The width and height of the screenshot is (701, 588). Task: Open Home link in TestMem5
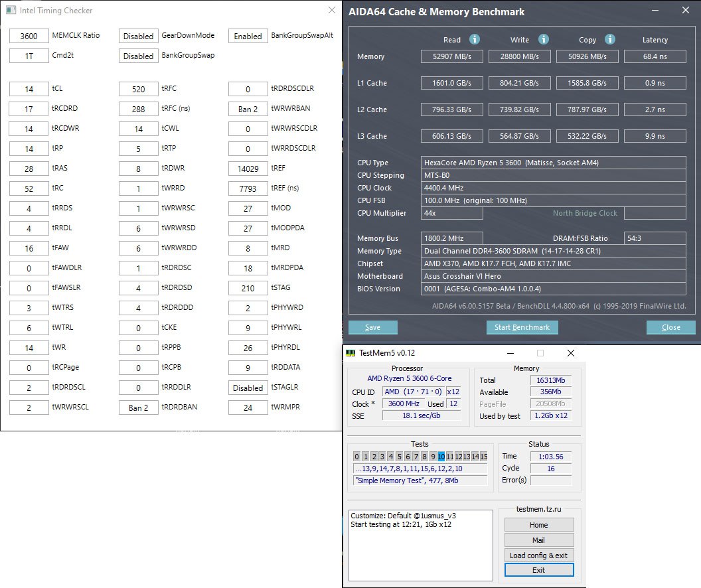539,525
